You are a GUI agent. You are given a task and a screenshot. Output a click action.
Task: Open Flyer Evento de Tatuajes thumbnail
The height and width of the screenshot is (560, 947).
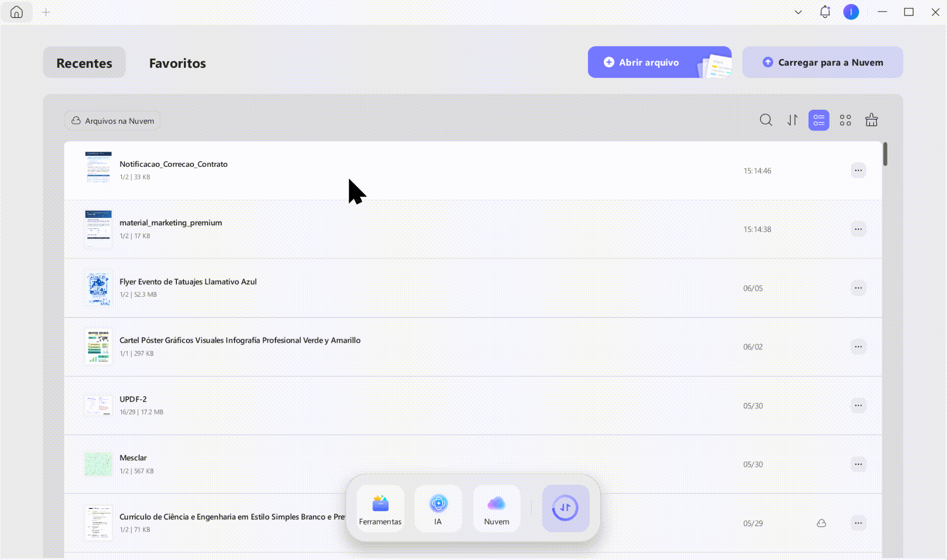coord(99,288)
